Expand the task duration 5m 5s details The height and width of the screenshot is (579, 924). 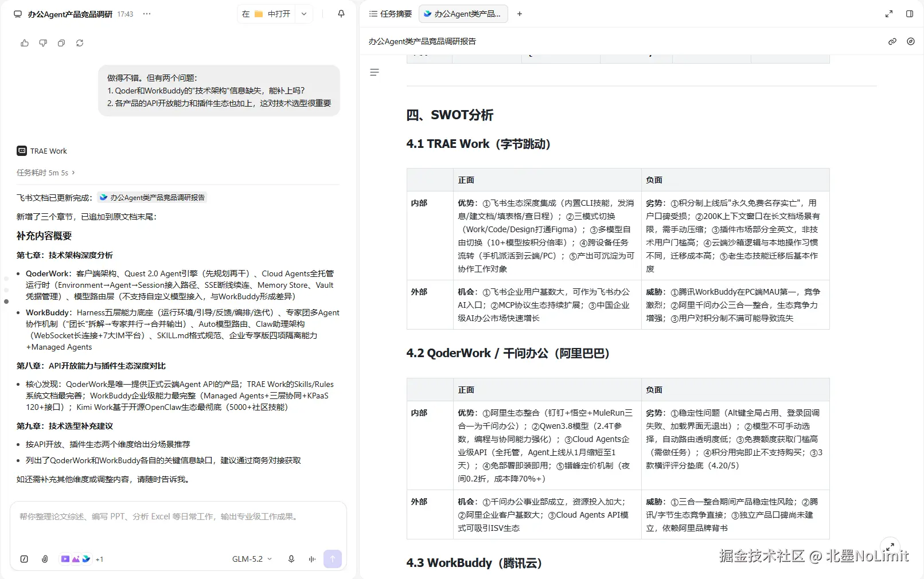coord(46,173)
